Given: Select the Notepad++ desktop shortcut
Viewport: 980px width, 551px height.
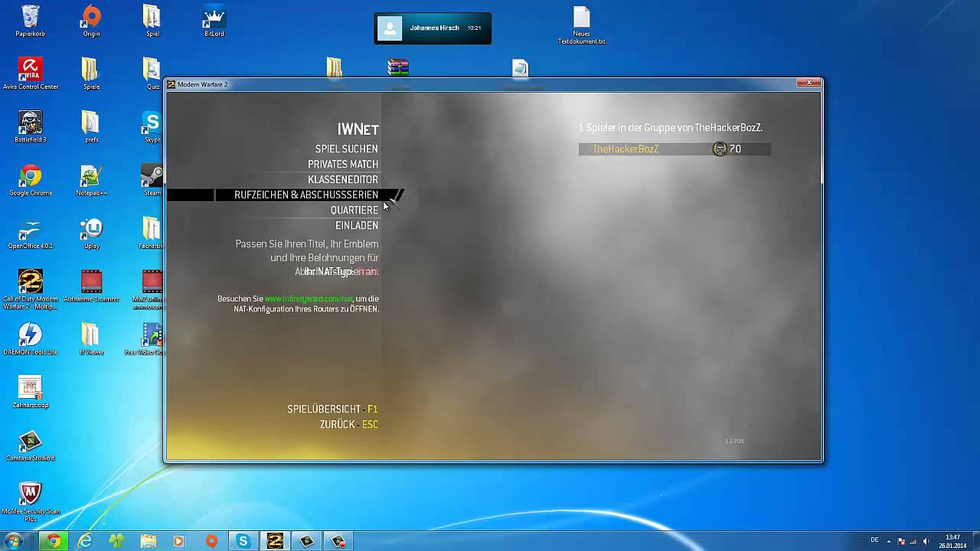Looking at the screenshot, I should (x=91, y=180).
